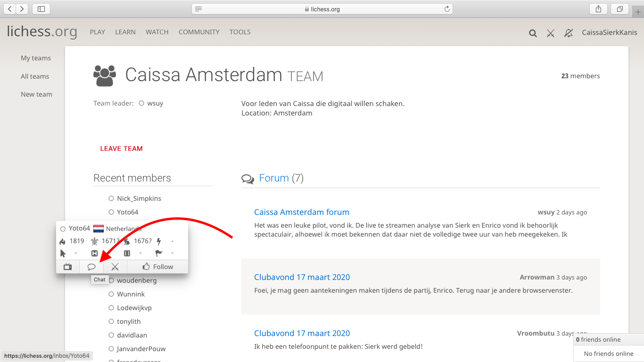Select the cursor arrow rating icon in popup
Viewport: 644px width, 362px height.
63,254
